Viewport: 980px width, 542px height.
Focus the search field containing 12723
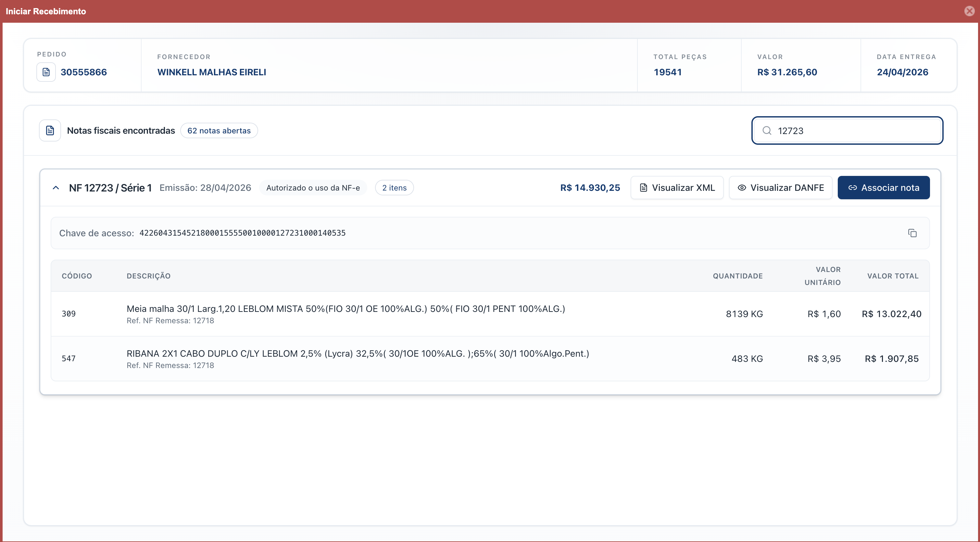pos(847,130)
